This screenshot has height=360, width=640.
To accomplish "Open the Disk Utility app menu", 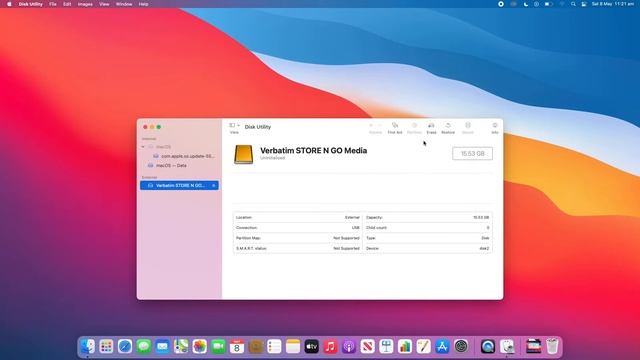I will pos(31,4).
